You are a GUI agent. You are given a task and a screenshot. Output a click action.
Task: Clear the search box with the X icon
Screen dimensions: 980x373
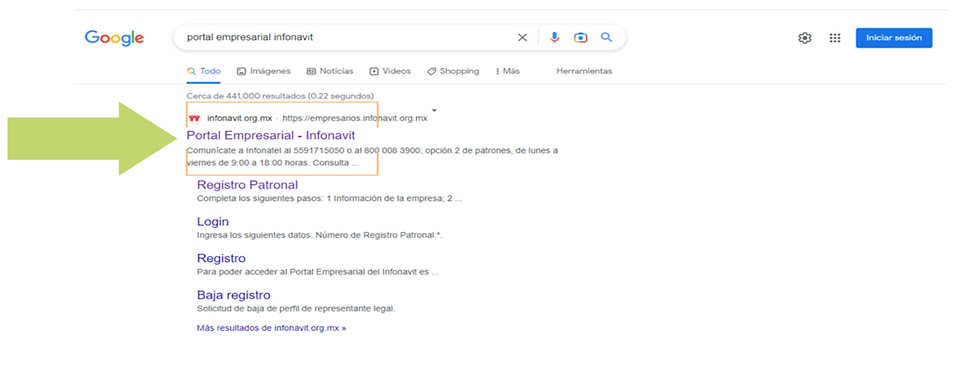click(x=522, y=37)
